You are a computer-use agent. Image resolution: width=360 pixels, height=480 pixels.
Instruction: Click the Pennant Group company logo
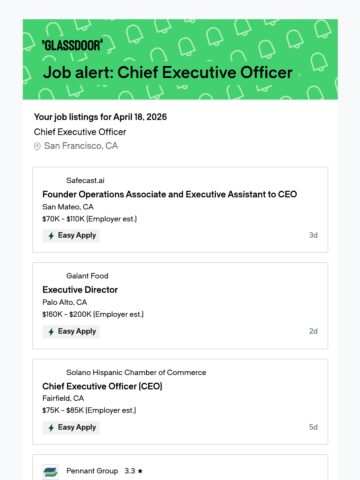(50, 472)
